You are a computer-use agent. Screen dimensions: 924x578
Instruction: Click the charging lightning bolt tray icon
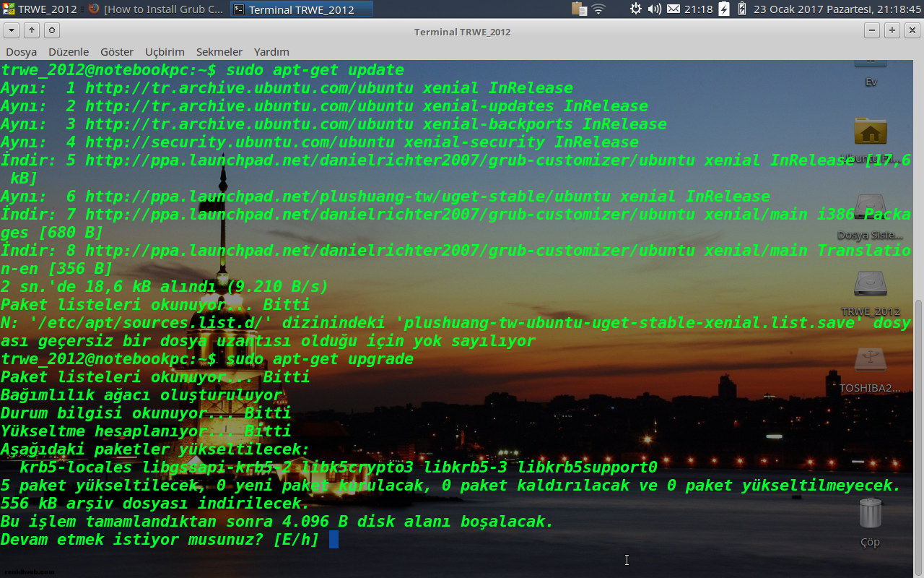723,9
